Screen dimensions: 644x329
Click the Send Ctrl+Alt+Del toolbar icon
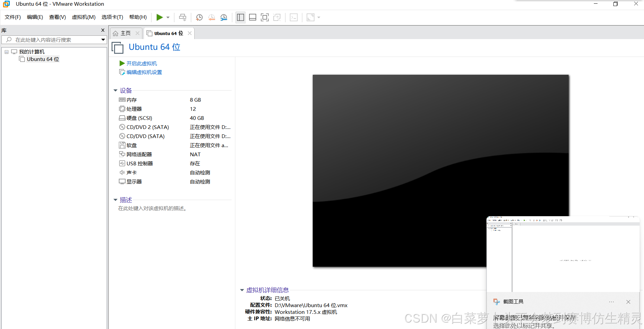click(x=182, y=17)
